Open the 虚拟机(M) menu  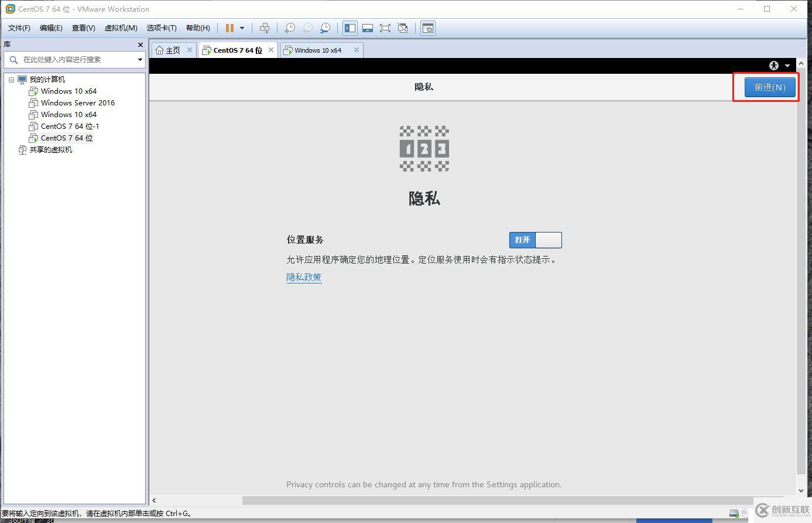click(x=121, y=28)
